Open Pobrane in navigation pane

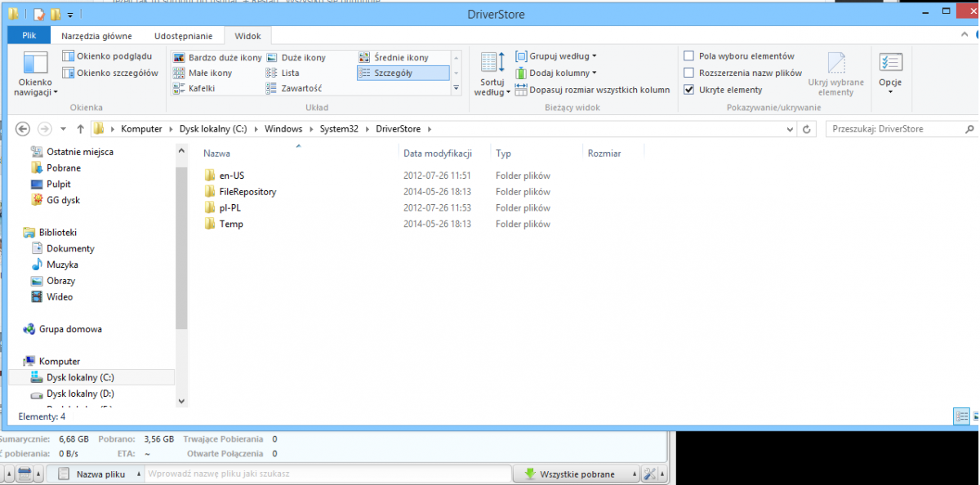tap(63, 167)
